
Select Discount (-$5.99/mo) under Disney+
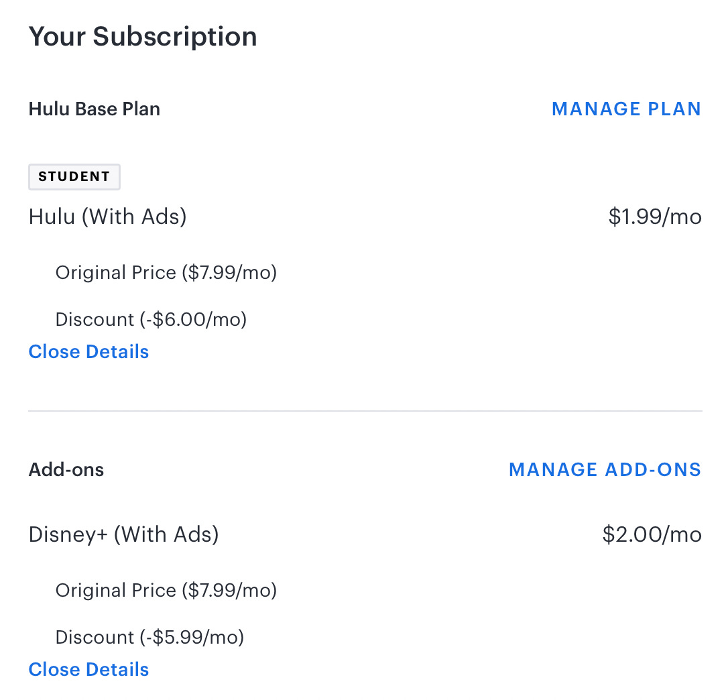pos(149,637)
